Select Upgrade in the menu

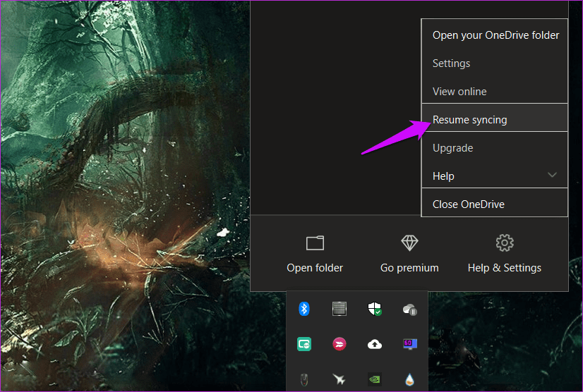click(495, 148)
